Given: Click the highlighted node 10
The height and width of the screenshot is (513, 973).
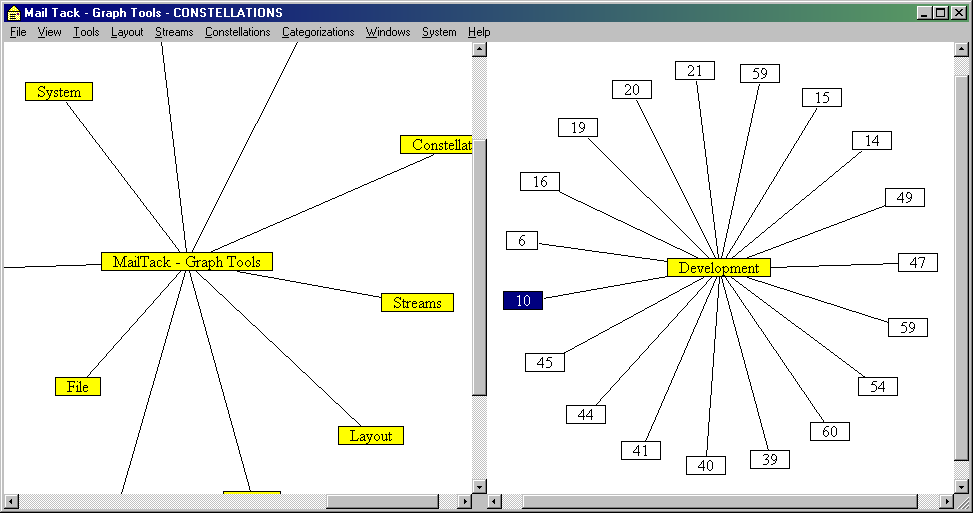Looking at the screenshot, I should click(x=523, y=301).
